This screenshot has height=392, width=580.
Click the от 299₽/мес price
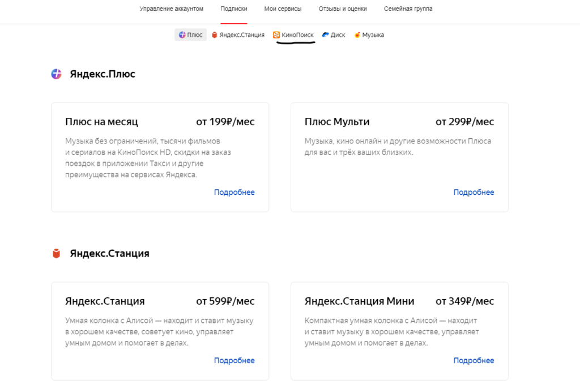(464, 122)
